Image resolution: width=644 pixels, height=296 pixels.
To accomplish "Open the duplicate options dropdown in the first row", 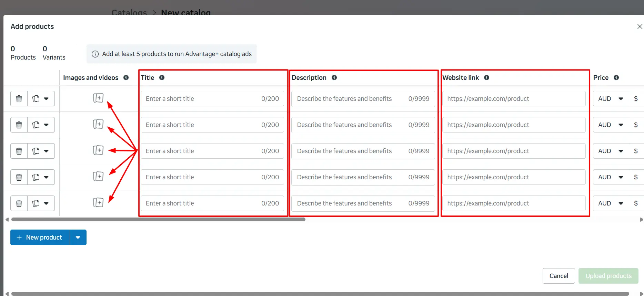I will coord(41,99).
